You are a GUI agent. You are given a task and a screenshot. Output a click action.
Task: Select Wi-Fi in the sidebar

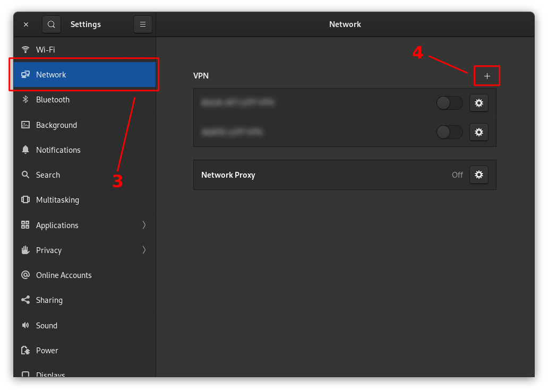[x=45, y=50]
